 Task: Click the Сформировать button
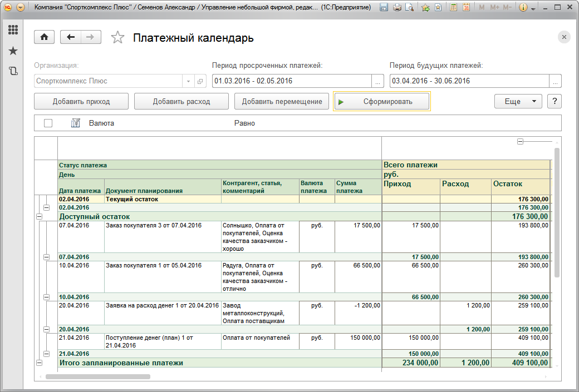click(381, 102)
